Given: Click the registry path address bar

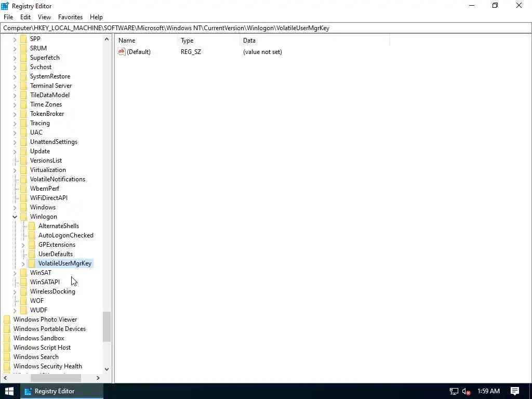Looking at the screenshot, I should tap(266, 28).
